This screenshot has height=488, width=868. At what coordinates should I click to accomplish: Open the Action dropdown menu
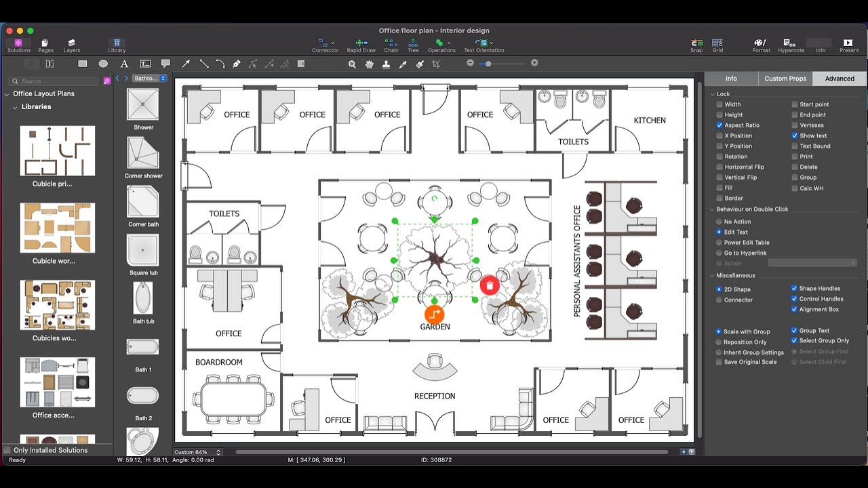pos(812,263)
